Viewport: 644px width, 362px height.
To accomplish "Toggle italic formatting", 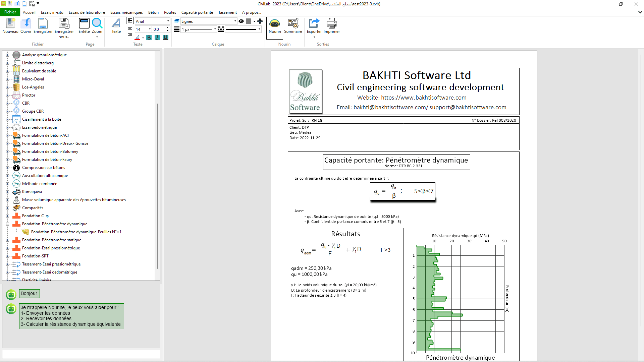I will point(157,38).
